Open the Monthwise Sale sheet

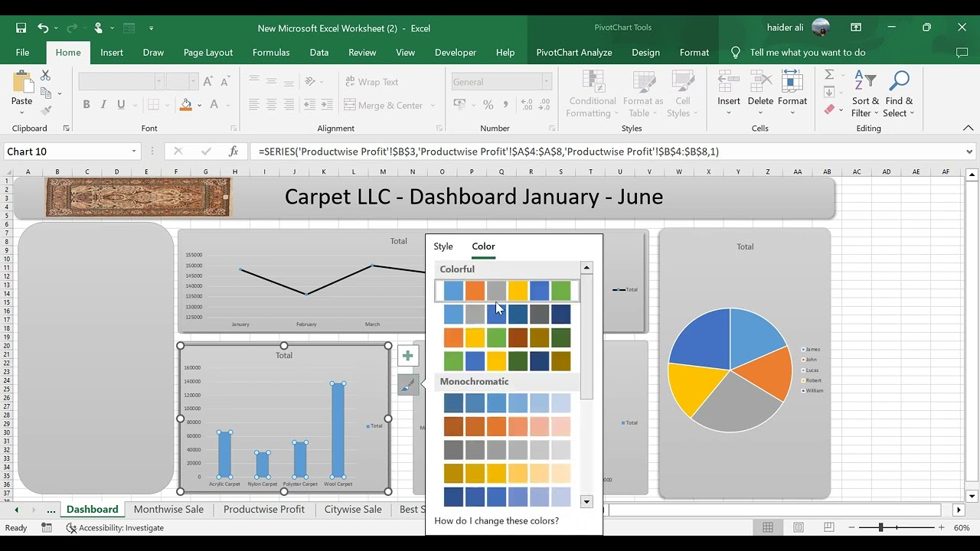[168, 510]
